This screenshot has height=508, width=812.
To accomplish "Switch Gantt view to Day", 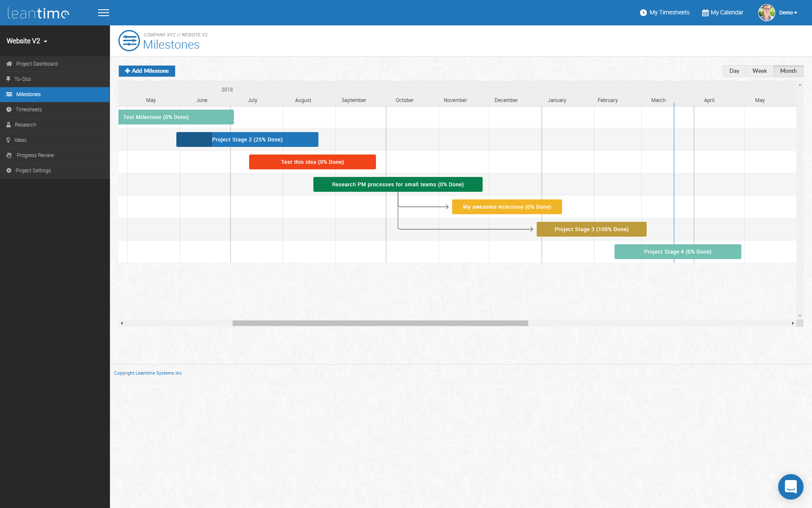I will click(734, 71).
